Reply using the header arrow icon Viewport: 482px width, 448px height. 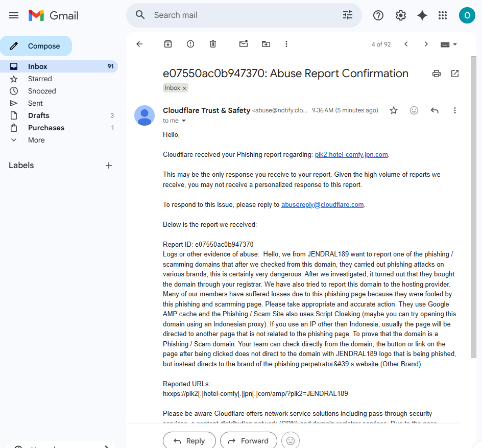(435, 110)
